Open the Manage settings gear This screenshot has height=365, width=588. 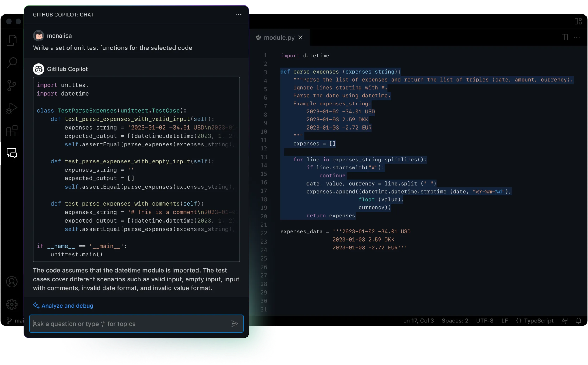[12, 304]
